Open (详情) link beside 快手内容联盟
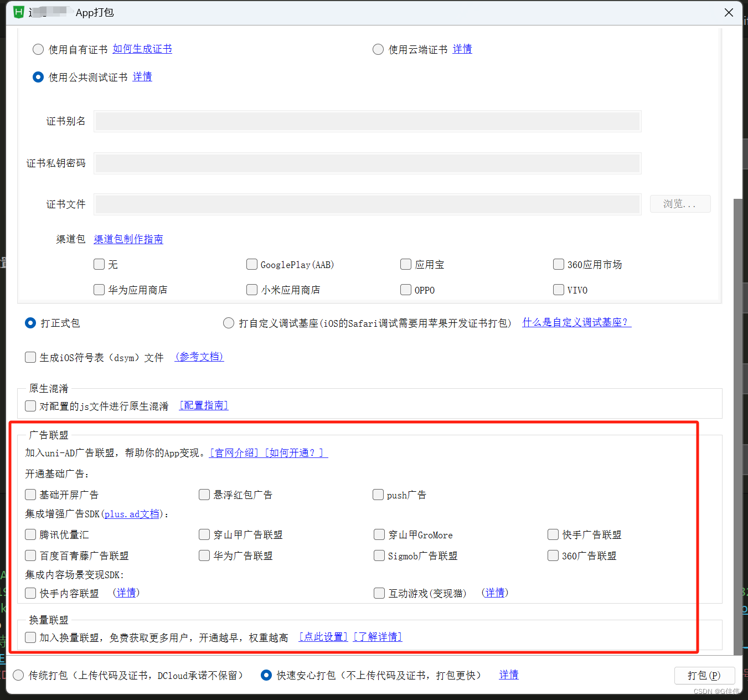 [x=126, y=593]
